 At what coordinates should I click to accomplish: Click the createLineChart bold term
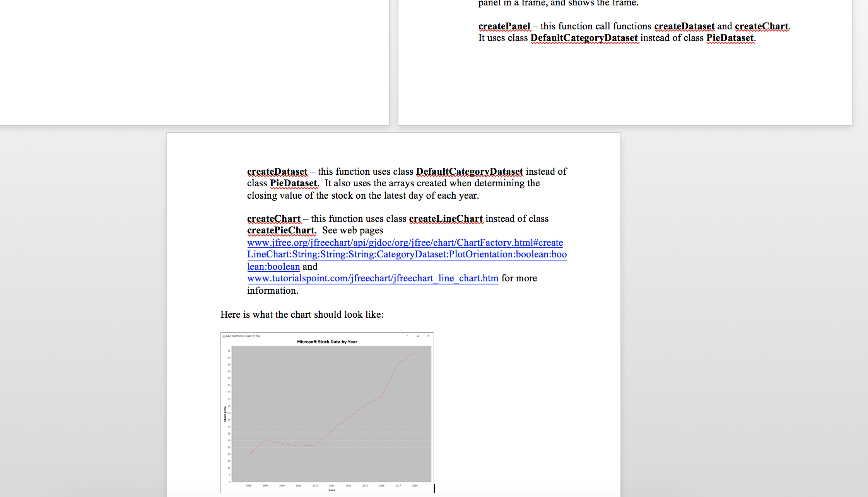[x=446, y=219]
